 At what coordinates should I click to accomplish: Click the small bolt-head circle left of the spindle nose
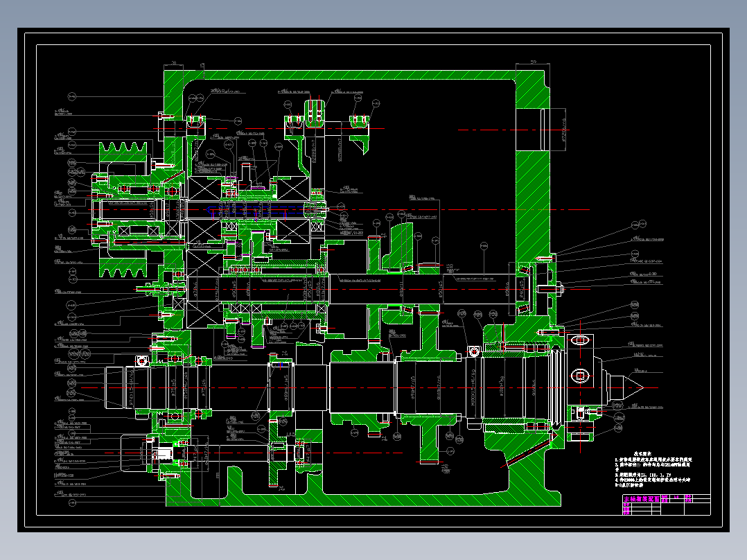473,351
